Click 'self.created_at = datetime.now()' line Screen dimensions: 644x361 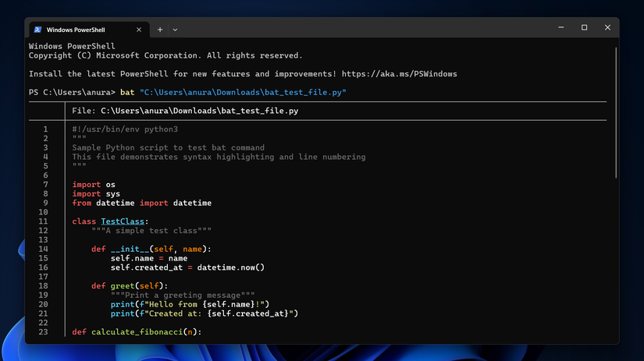point(187,267)
